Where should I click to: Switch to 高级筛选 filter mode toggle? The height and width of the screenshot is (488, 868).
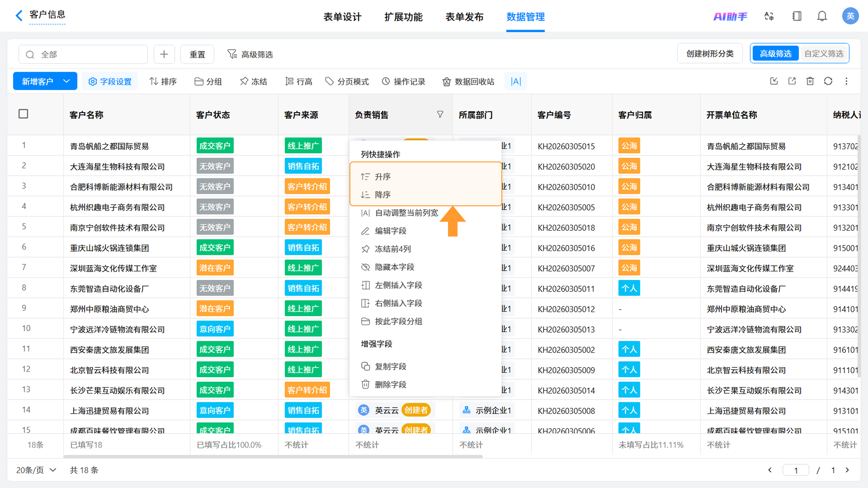(775, 54)
